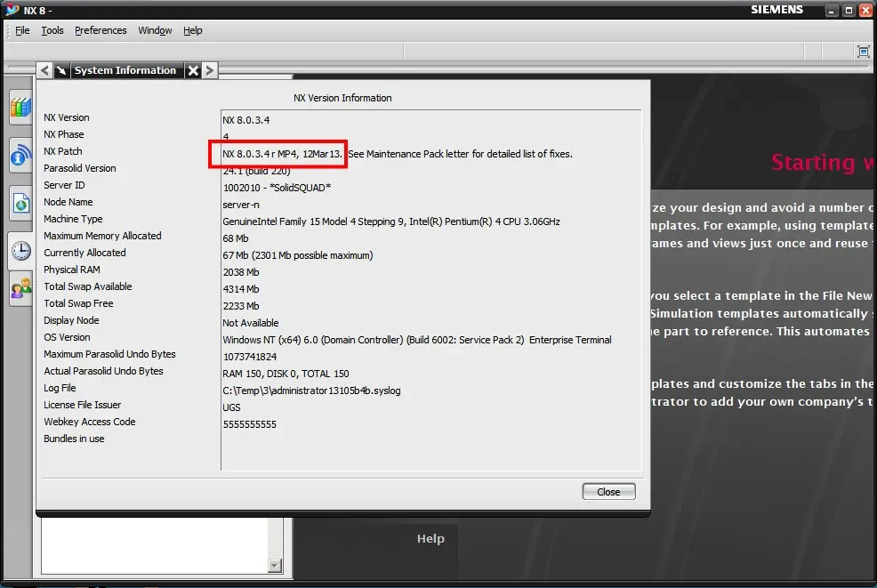The height and width of the screenshot is (588, 877).
Task: Open the Help menu
Action: (193, 30)
